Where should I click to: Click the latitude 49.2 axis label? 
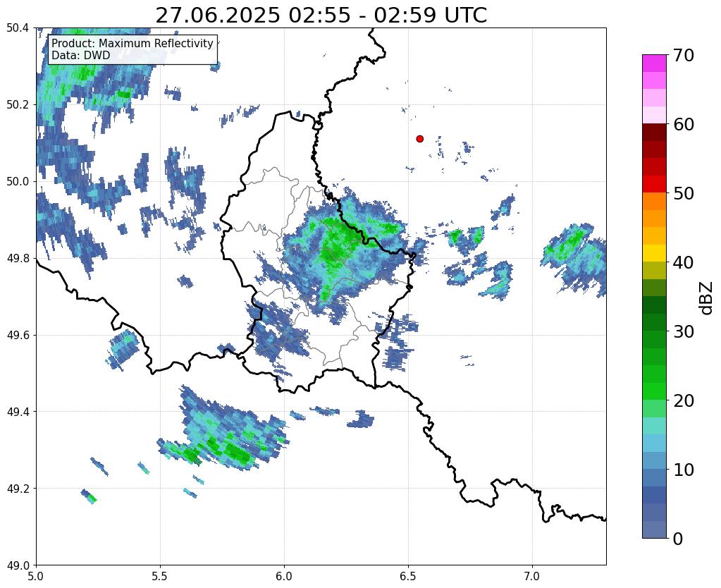[18, 489]
